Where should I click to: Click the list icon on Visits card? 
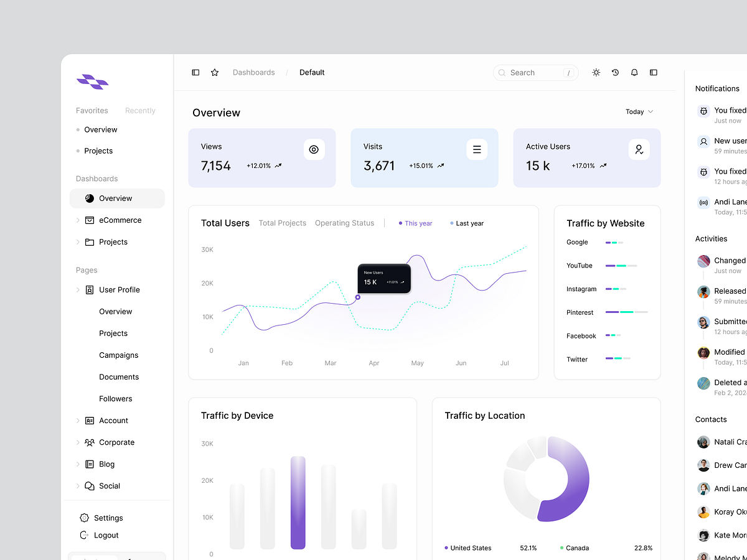[477, 149]
